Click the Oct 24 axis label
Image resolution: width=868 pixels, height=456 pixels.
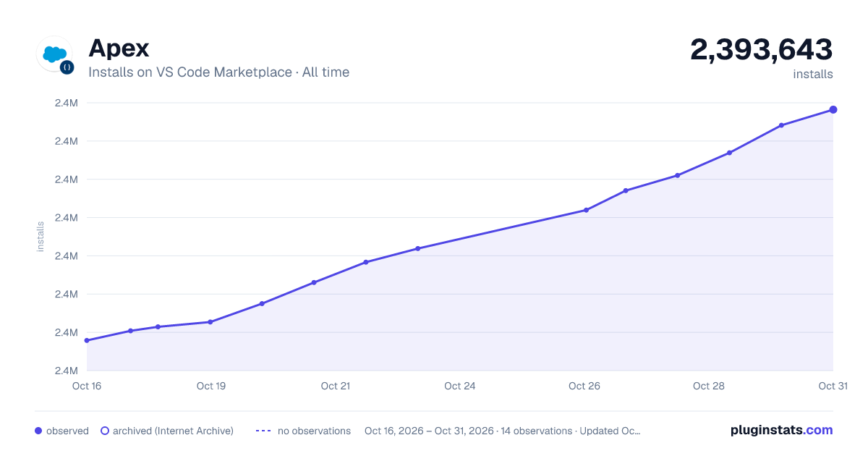(460, 386)
